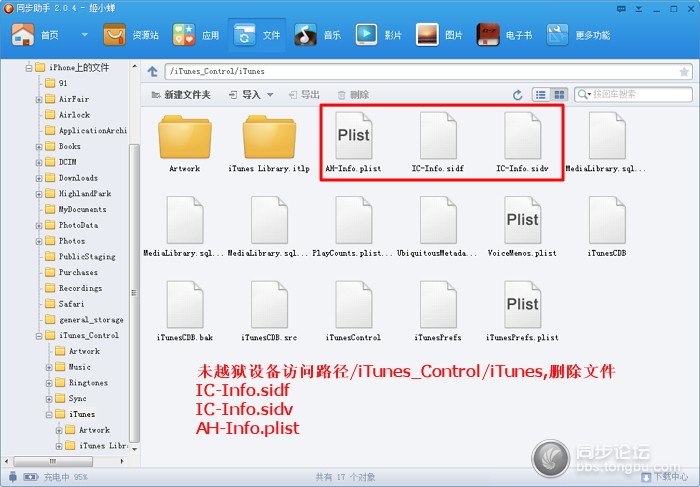Image resolution: width=700 pixels, height=487 pixels.
Task: Open the 导入 dropdown arrow
Action: [x=270, y=95]
